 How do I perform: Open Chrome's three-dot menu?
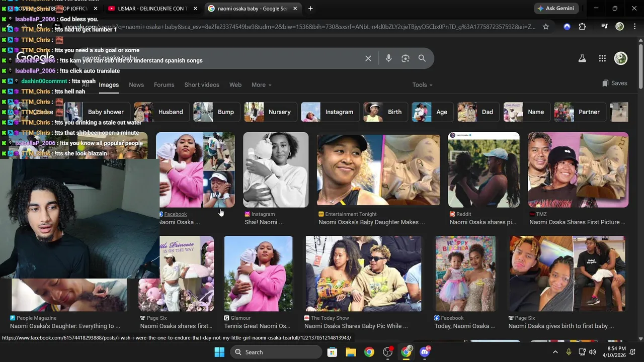click(x=634, y=27)
